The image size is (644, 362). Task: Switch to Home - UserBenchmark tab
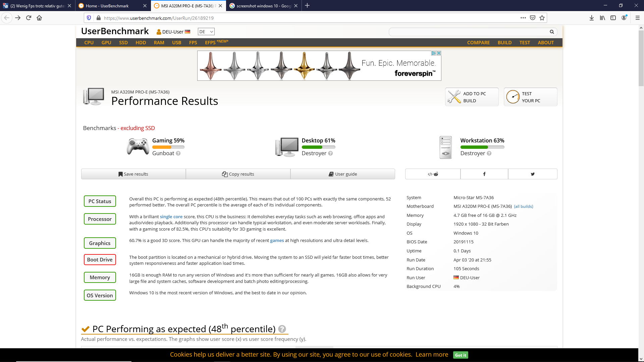[x=107, y=6]
